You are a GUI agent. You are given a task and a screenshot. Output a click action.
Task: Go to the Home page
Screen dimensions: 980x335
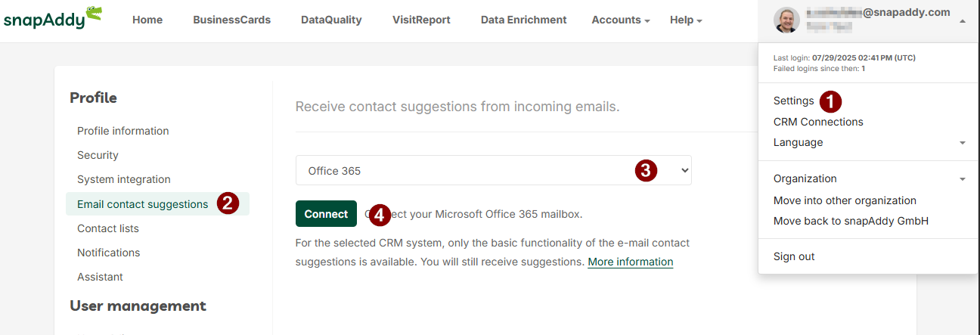pyautogui.click(x=147, y=20)
